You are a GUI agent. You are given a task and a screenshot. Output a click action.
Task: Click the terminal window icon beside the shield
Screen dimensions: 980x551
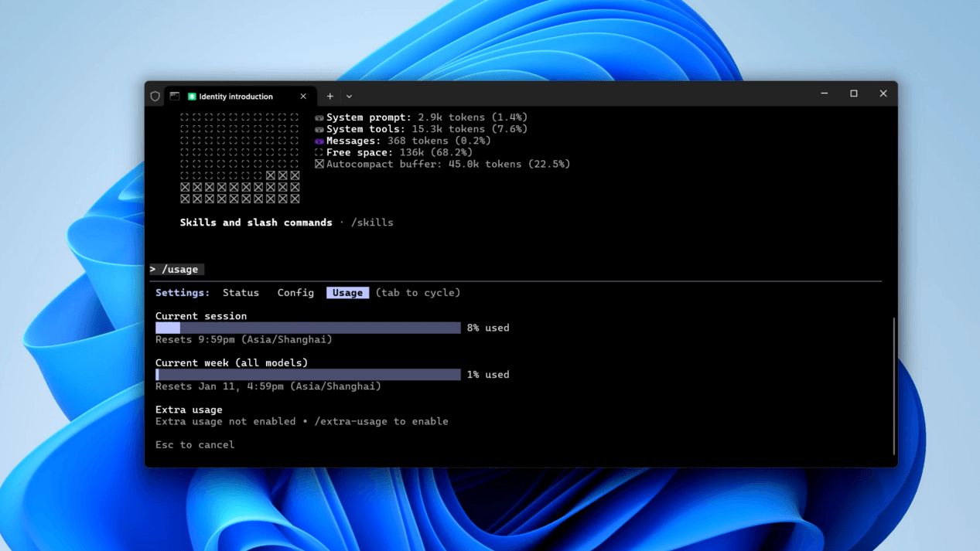pos(175,97)
